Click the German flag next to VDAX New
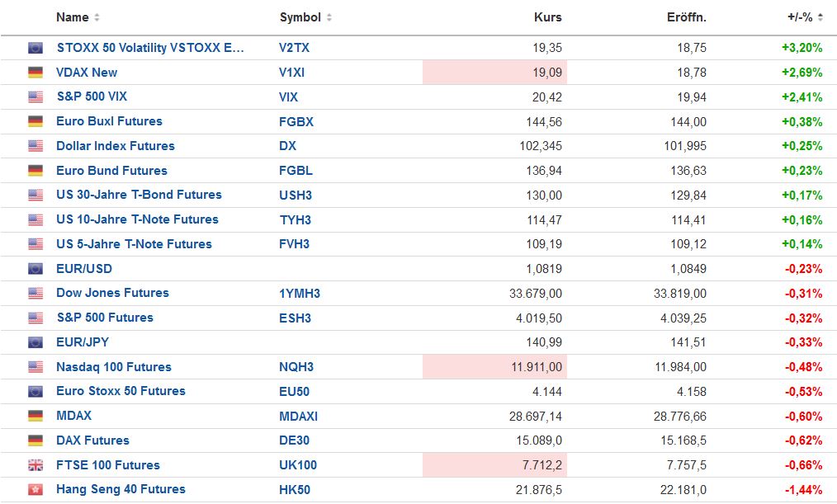The width and height of the screenshot is (837, 504). (x=35, y=73)
